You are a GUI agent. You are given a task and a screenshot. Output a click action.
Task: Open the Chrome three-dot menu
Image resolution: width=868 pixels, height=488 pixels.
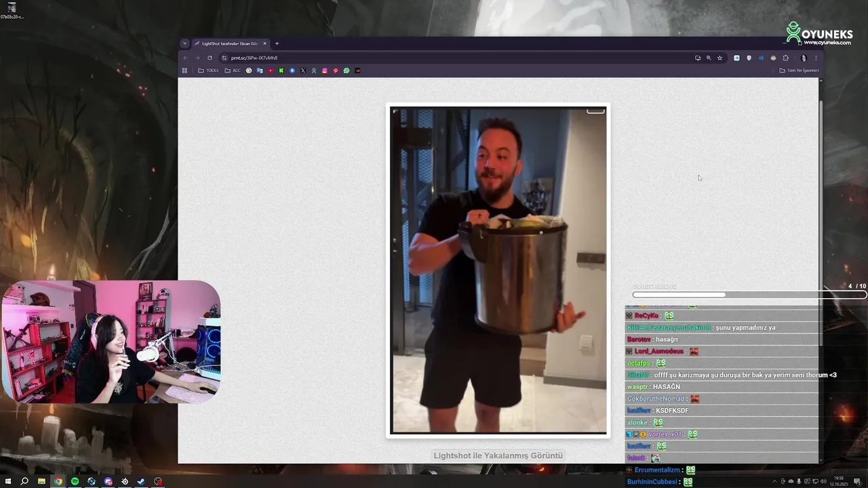816,58
